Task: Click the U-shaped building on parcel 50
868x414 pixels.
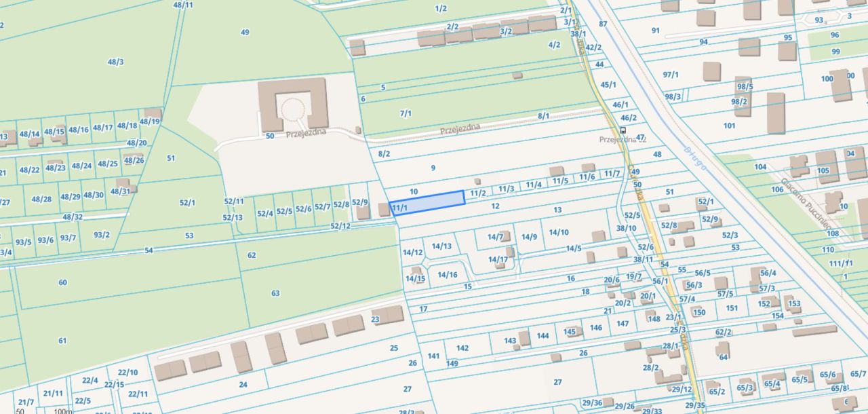Action: [x=293, y=102]
